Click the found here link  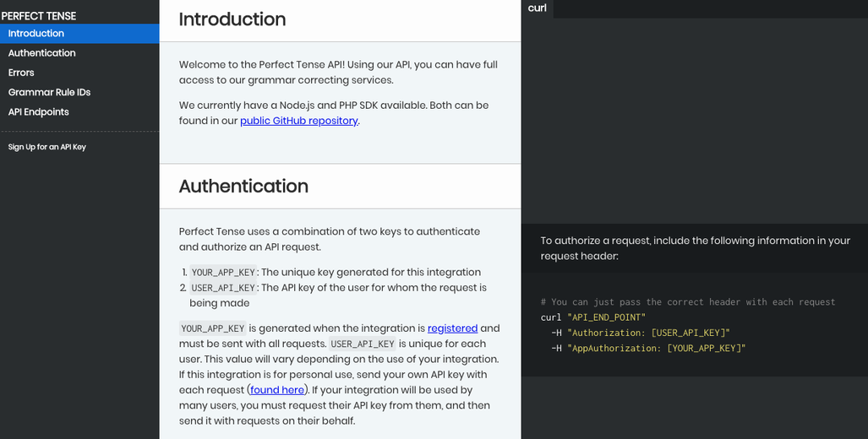pos(276,390)
